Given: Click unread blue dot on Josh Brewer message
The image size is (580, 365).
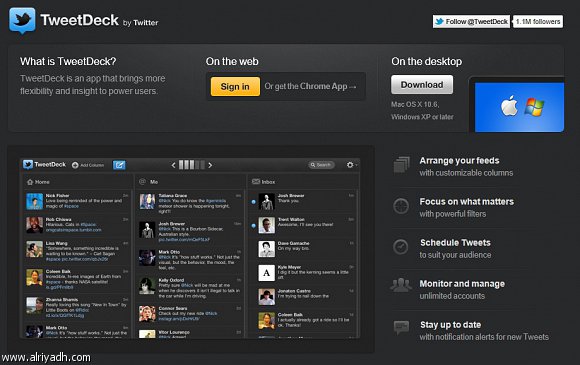Looking at the screenshot, I should (x=253, y=202).
